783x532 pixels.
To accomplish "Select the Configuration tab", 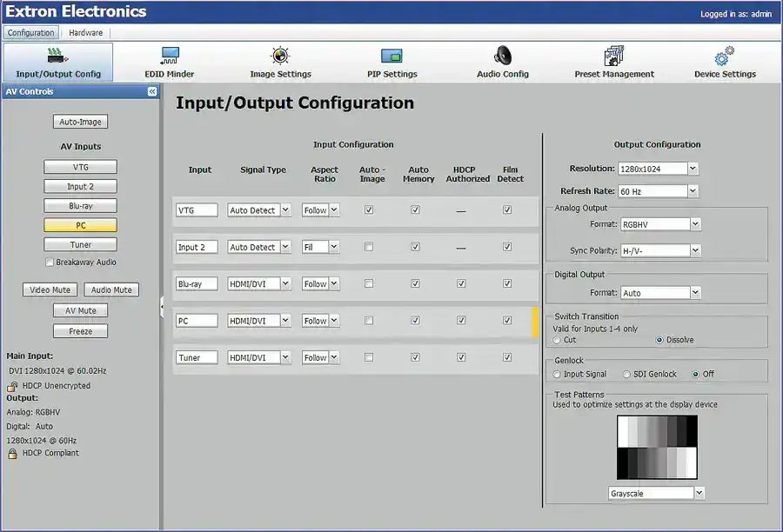I will pyautogui.click(x=30, y=32).
